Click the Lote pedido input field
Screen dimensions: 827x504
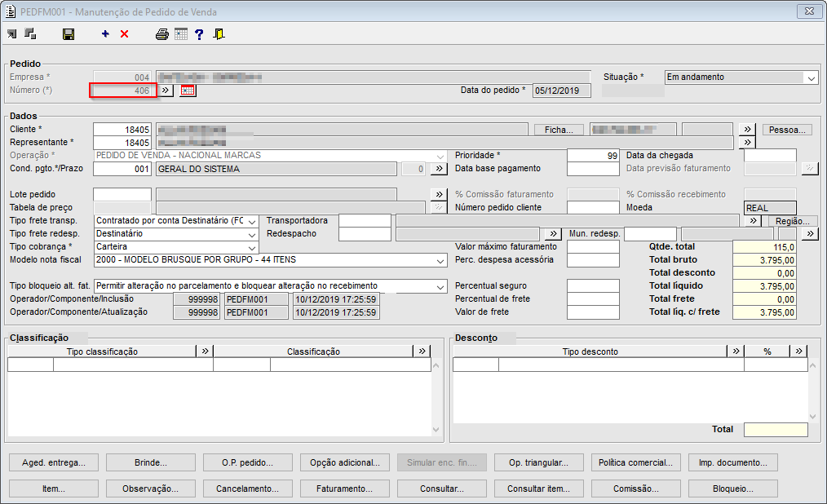(122, 195)
